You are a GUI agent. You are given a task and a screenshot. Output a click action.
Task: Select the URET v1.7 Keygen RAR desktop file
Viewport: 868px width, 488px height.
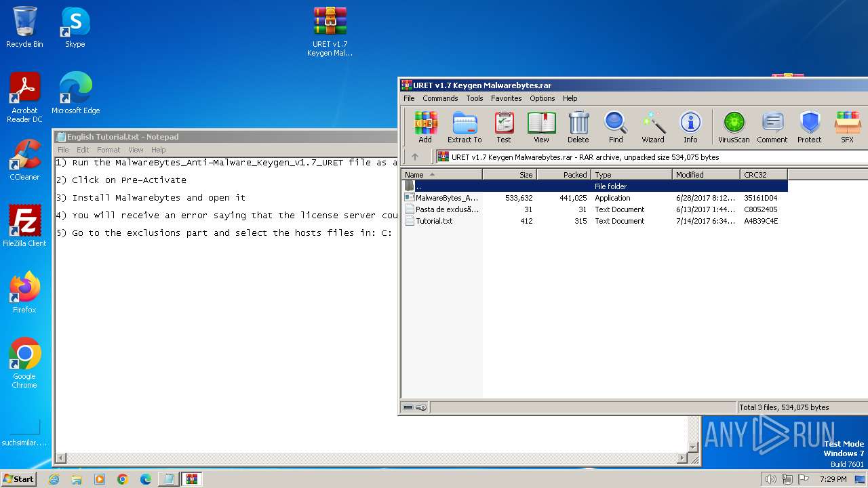(x=330, y=32)
